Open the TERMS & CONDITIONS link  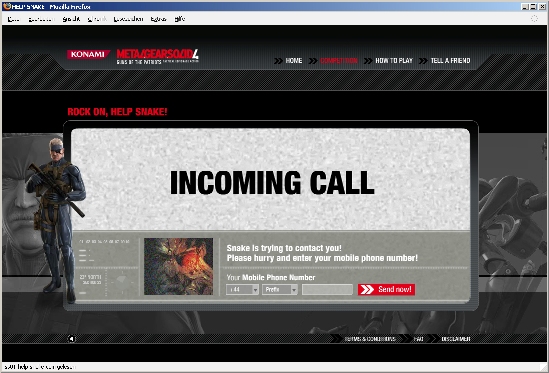[x=370, y=339]
